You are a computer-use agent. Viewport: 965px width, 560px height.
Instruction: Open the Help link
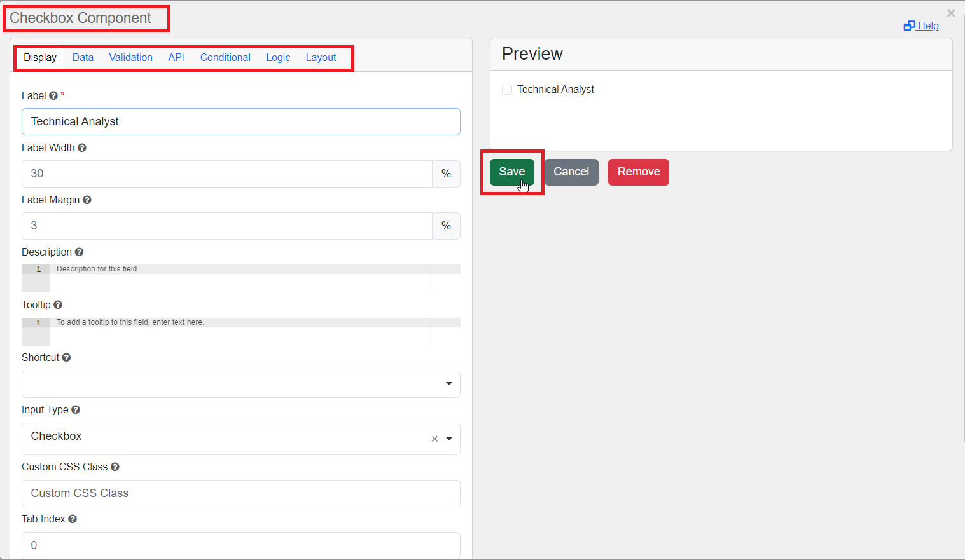pyautogui.click(x=921, y=25)
